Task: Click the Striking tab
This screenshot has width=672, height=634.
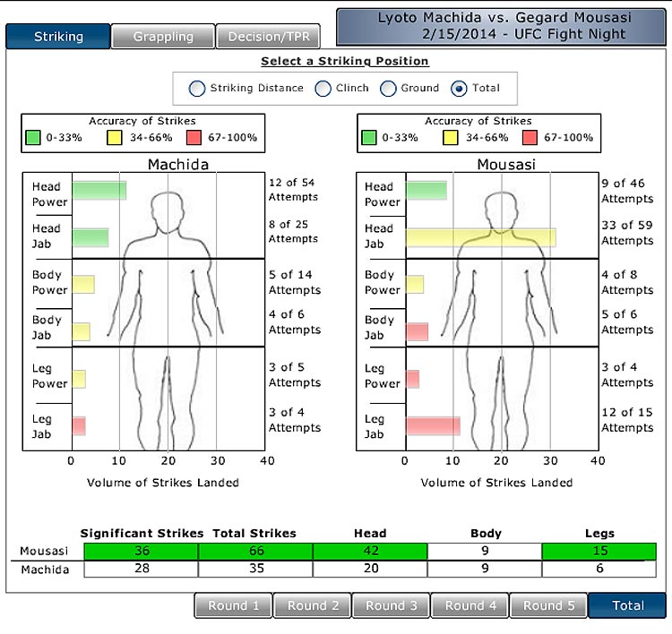Action: coord(58,37)
